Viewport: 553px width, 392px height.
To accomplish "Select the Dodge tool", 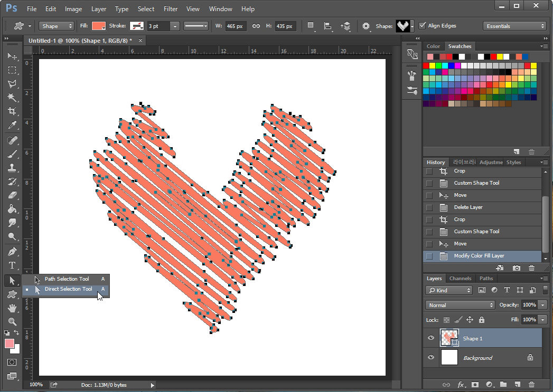I will click(x=12, y=236).
